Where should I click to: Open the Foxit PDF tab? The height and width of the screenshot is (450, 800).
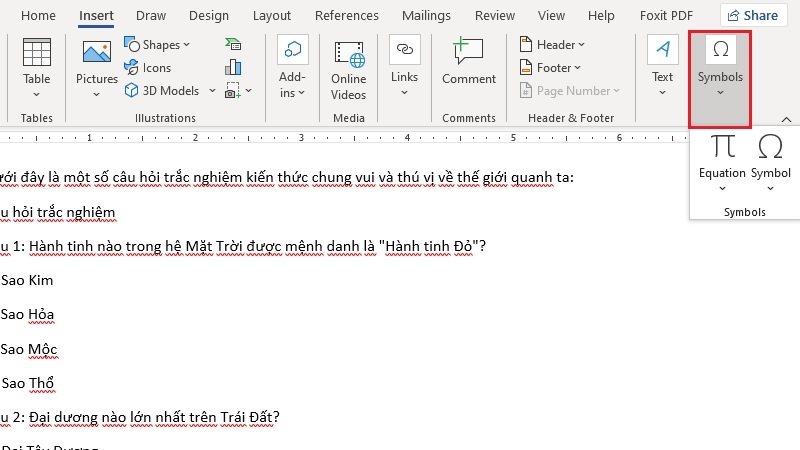click(x=666, y=16)
